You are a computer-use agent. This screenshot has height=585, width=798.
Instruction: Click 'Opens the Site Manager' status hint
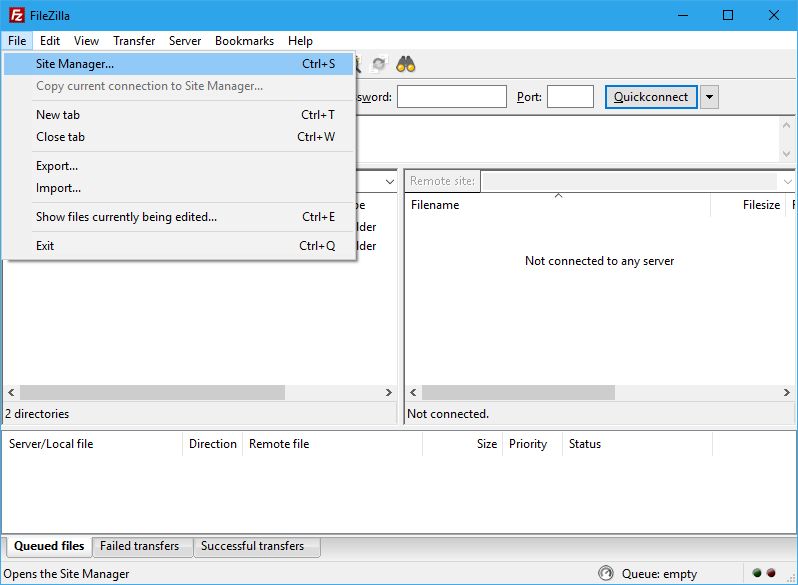[x=66, y=574]
